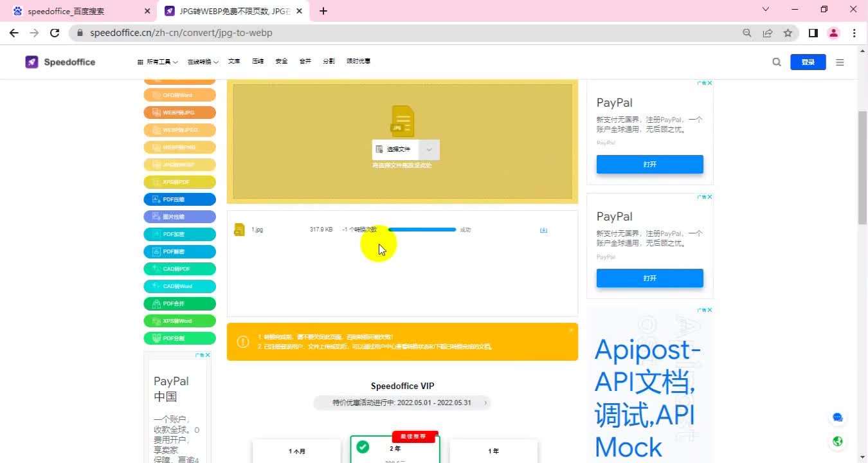Click the blue conversion progress bar
868x463 pixels.
point(421,229)
